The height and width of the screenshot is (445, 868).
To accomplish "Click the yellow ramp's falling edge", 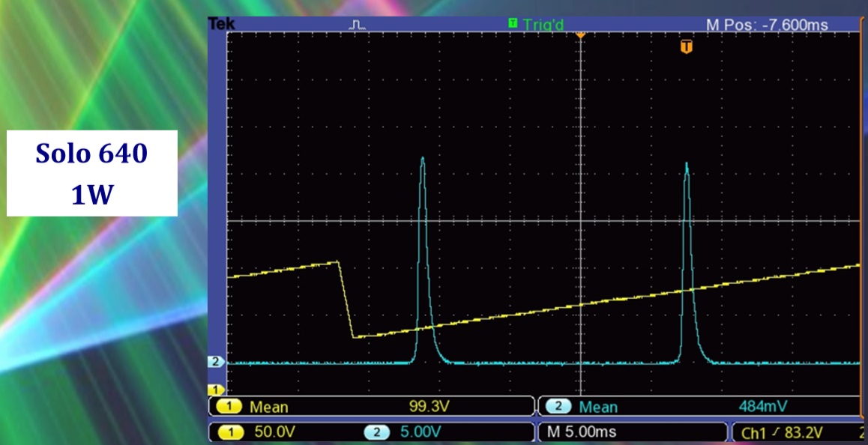I will coord(346,300).
